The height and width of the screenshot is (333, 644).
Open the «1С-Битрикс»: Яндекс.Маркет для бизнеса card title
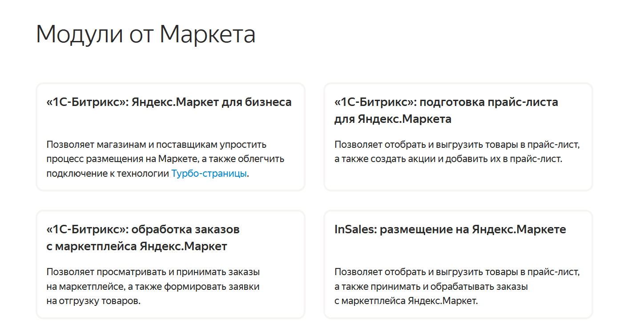pyautogui.click(x=169, y=102)
